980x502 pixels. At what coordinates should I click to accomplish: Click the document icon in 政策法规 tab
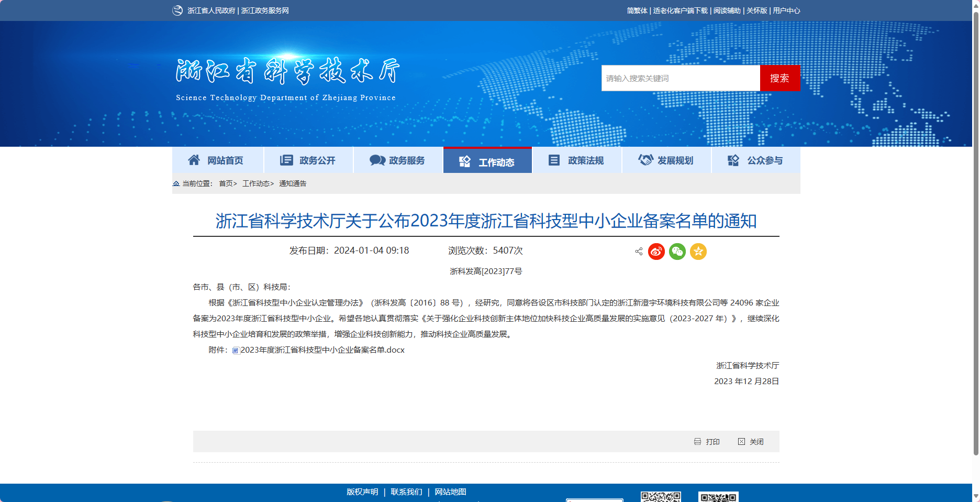[554, 160]
